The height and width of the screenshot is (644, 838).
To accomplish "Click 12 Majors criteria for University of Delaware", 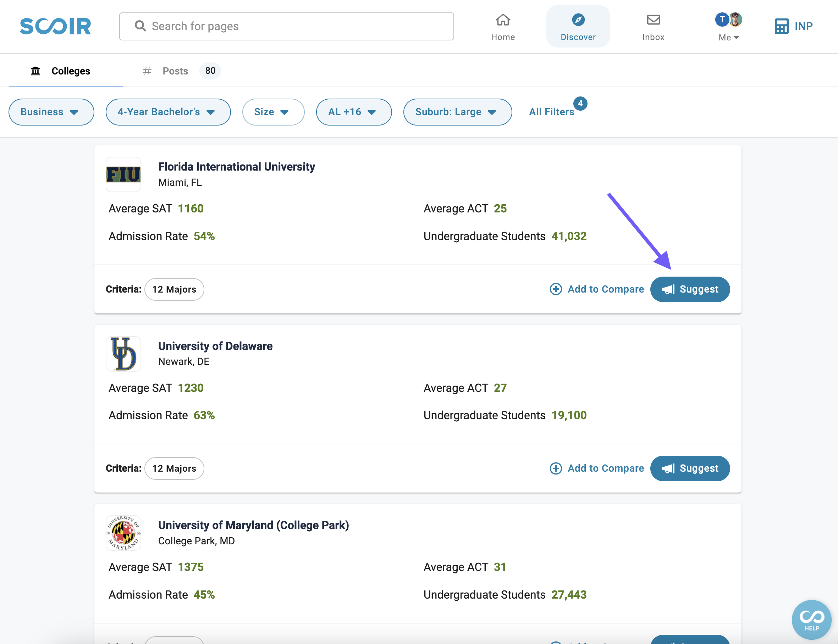I will click(174, 468).
